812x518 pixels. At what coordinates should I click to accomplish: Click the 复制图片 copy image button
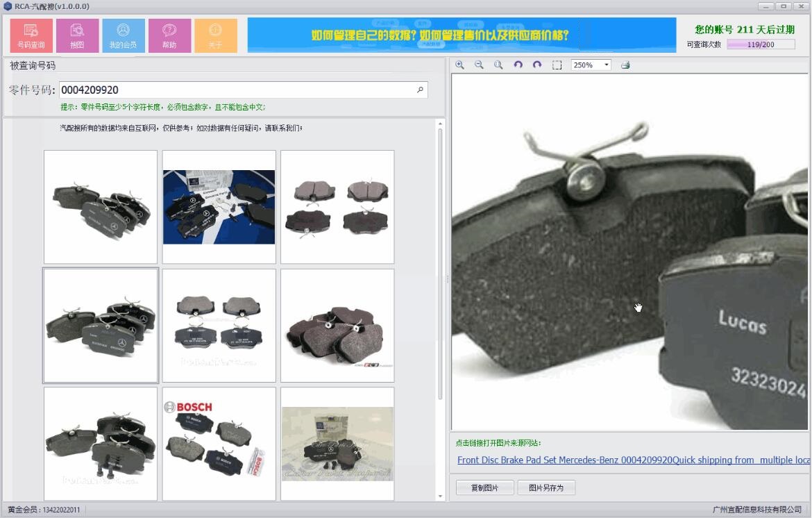click(x=484, y=487)
